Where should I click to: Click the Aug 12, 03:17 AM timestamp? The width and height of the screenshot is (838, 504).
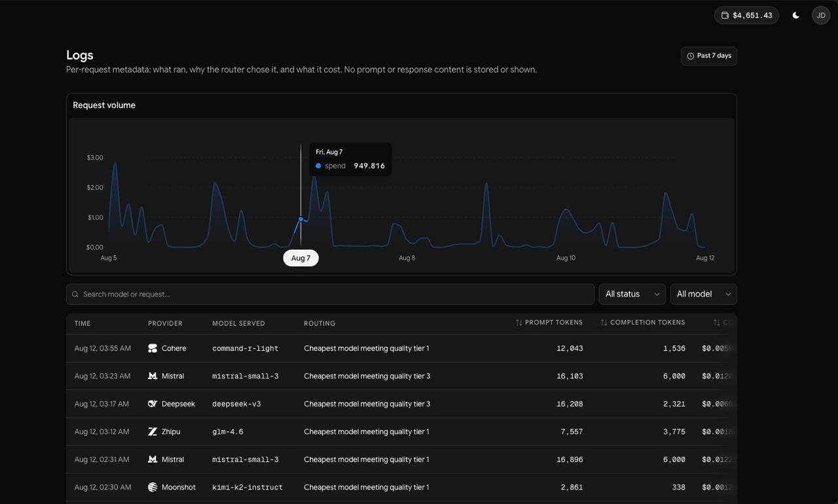coord(101,404)
